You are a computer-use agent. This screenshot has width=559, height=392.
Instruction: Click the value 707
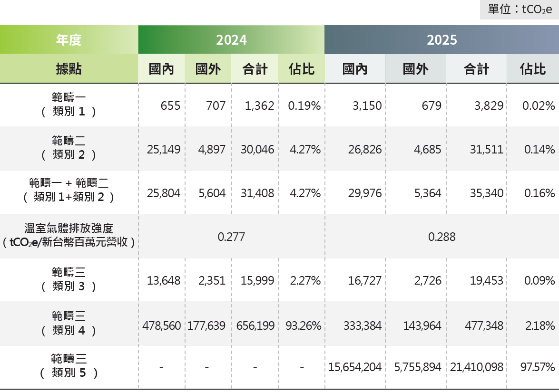[x=216, y=106]
